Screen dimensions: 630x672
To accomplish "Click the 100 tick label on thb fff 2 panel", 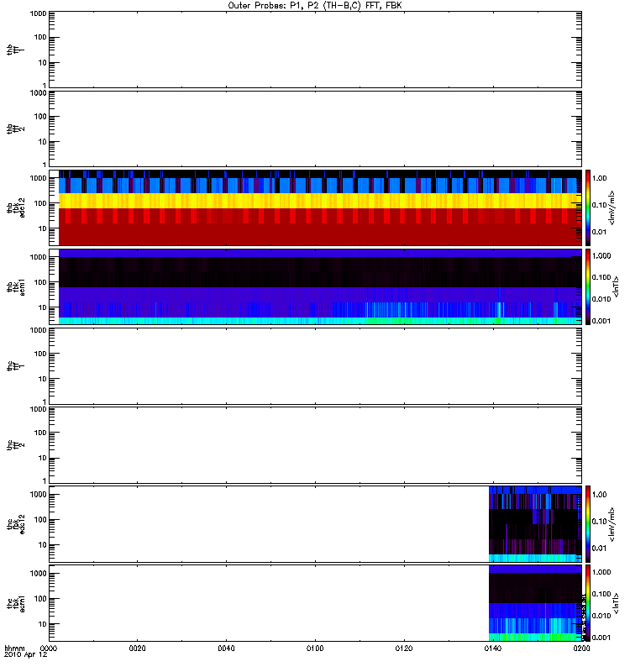I will coord(40,117).
